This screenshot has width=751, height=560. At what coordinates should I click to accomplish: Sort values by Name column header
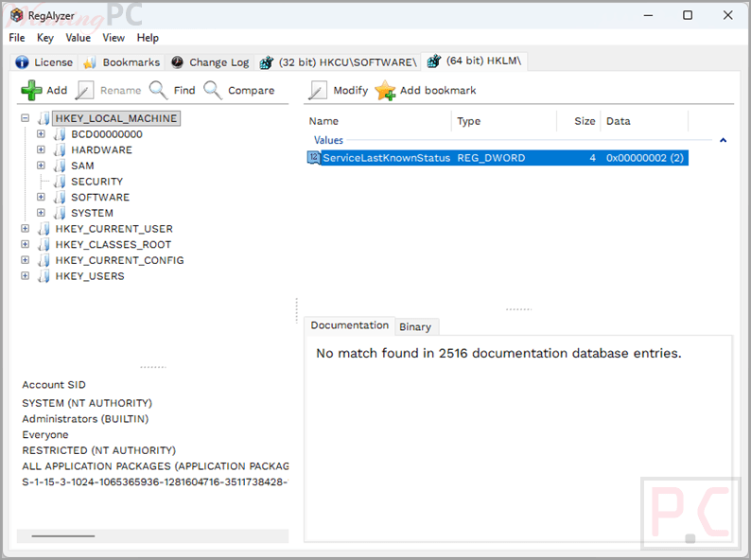pyautogui.click(x=378, y=121)
